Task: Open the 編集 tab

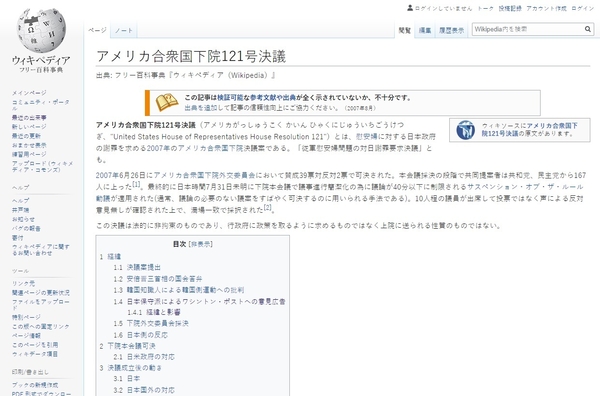Action: [425, 30]
